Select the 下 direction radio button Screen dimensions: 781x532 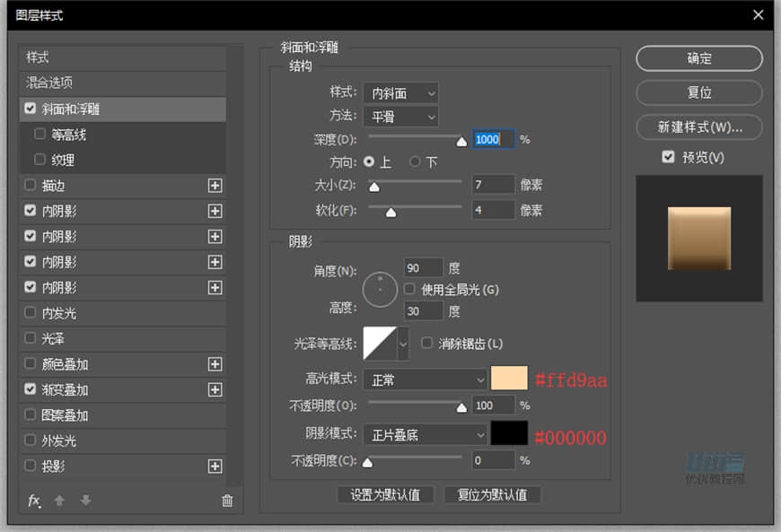point(415,162)
